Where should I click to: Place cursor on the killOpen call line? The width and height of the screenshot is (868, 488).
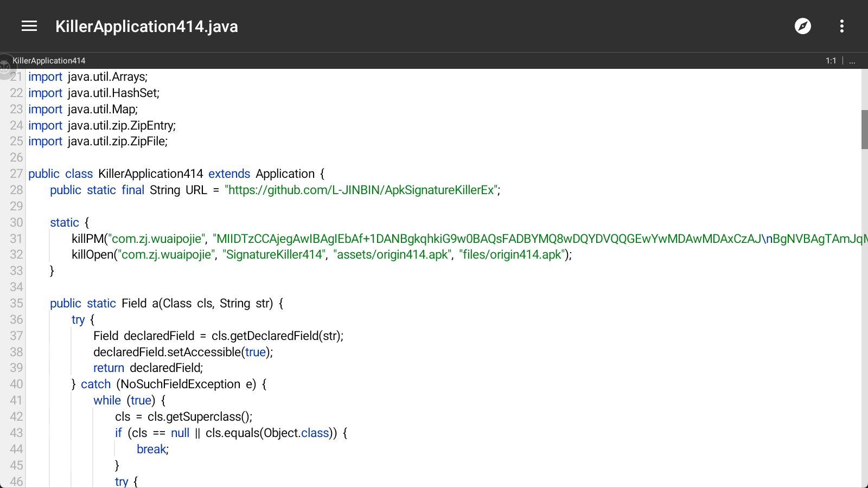(x=93, y=255)
